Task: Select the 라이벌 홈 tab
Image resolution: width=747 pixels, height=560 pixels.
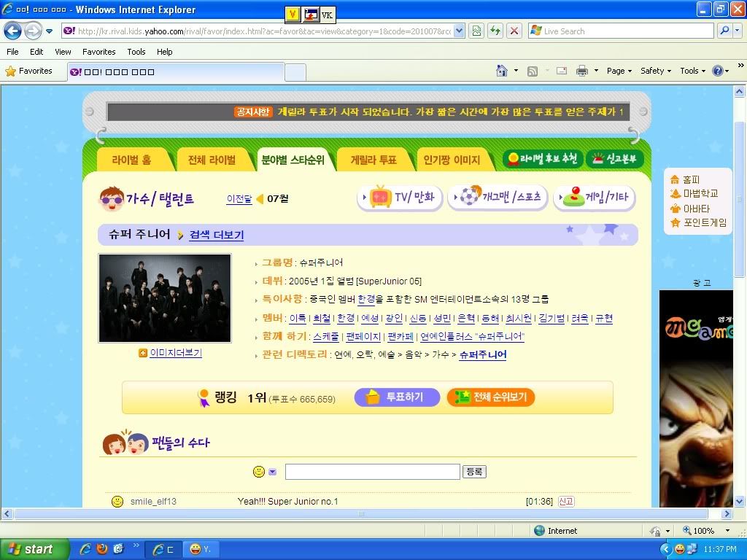Action: point(132,160)
